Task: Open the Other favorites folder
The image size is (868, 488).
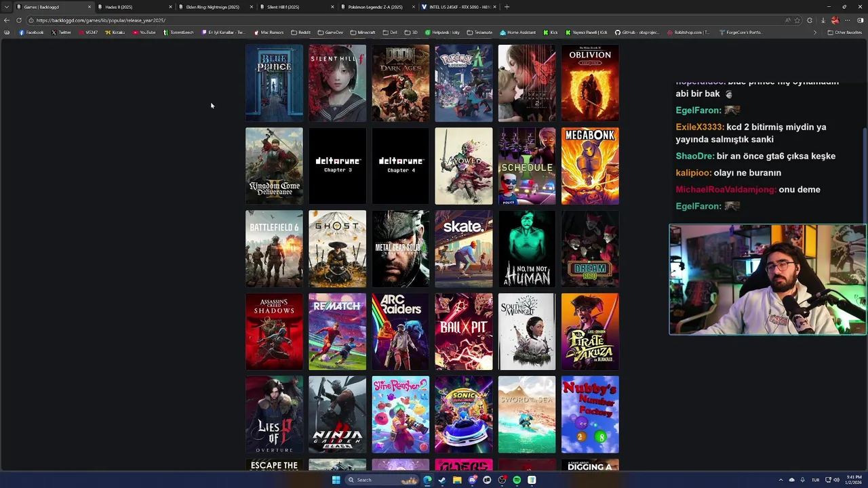Action: [844, 33]
